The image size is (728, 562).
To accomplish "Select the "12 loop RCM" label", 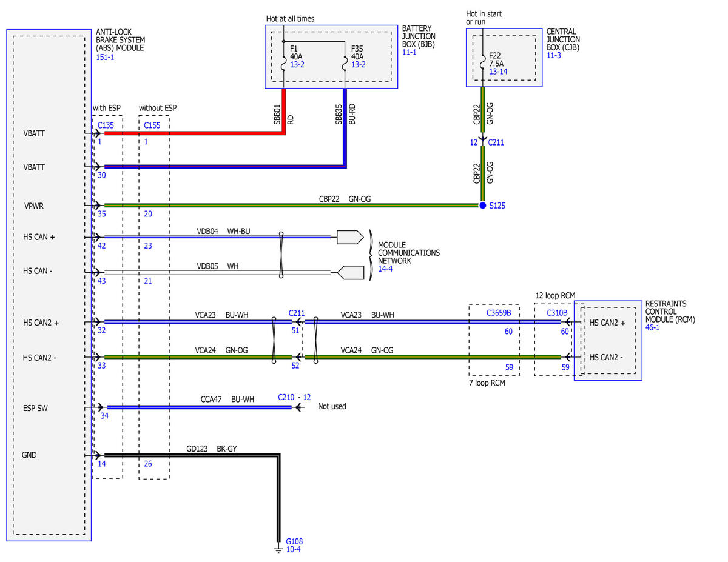I will click(555, 296).
